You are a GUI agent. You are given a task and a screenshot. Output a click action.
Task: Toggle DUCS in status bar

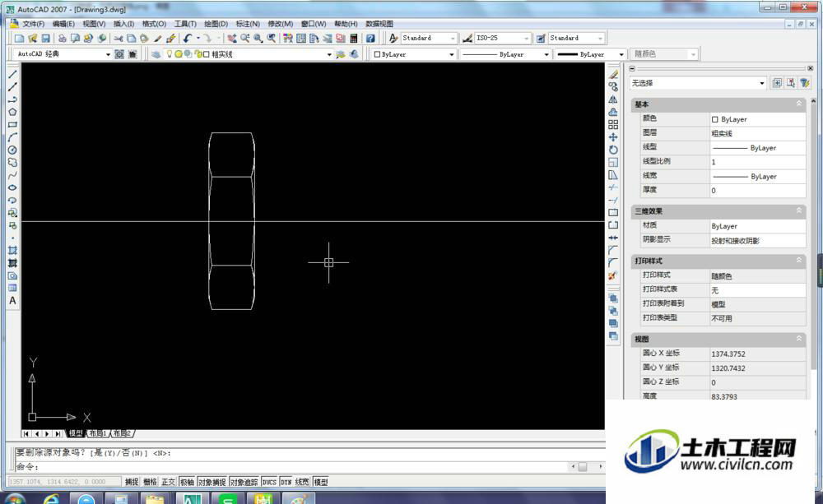269,482
